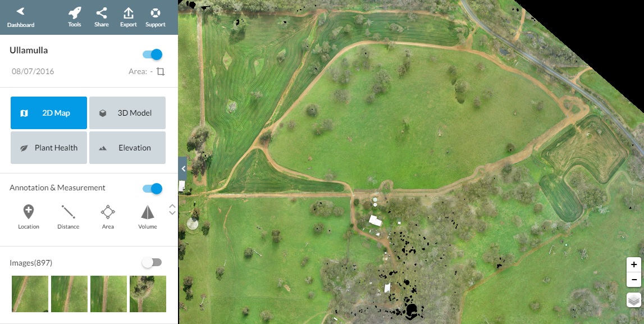Open Support lifebuoy icon
Screen dimensions: 644x324
pyautogui.click(x=156, y=17)
